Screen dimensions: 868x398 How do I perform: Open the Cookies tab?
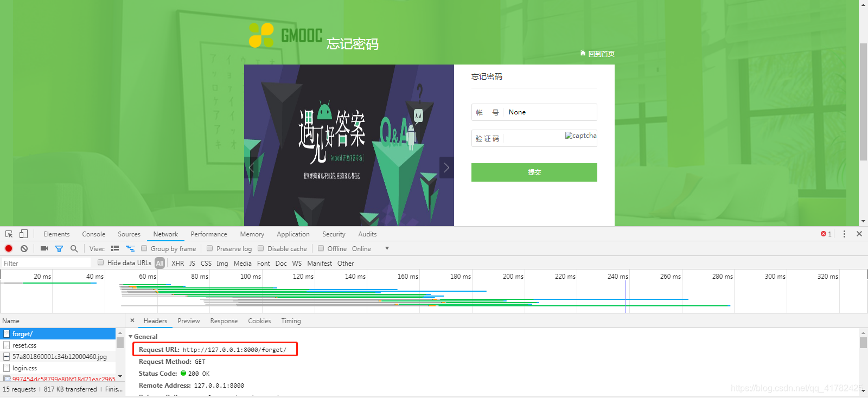(x=259, y=321)
